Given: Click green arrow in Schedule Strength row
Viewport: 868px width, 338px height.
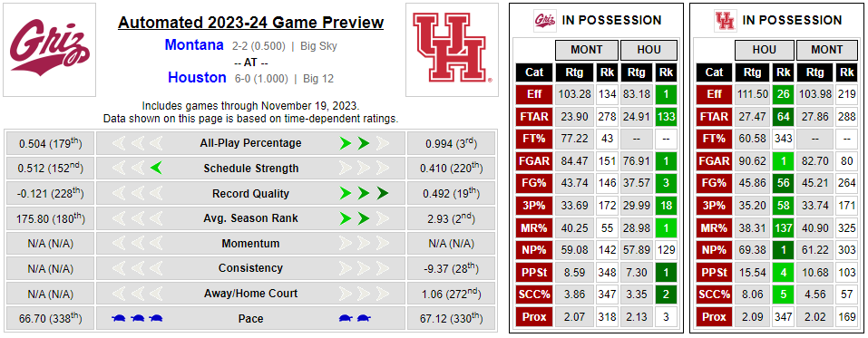Looking at the screenshot, I should 156,169.
